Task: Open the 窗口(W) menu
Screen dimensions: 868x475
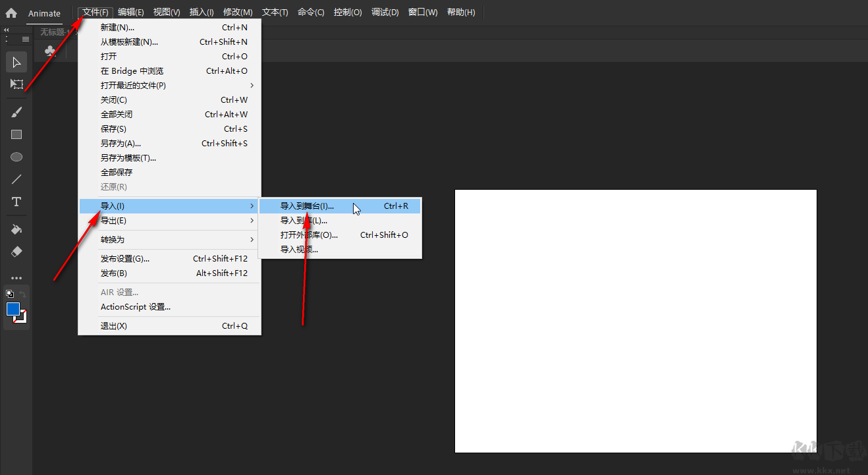Action: click(422, 12)
